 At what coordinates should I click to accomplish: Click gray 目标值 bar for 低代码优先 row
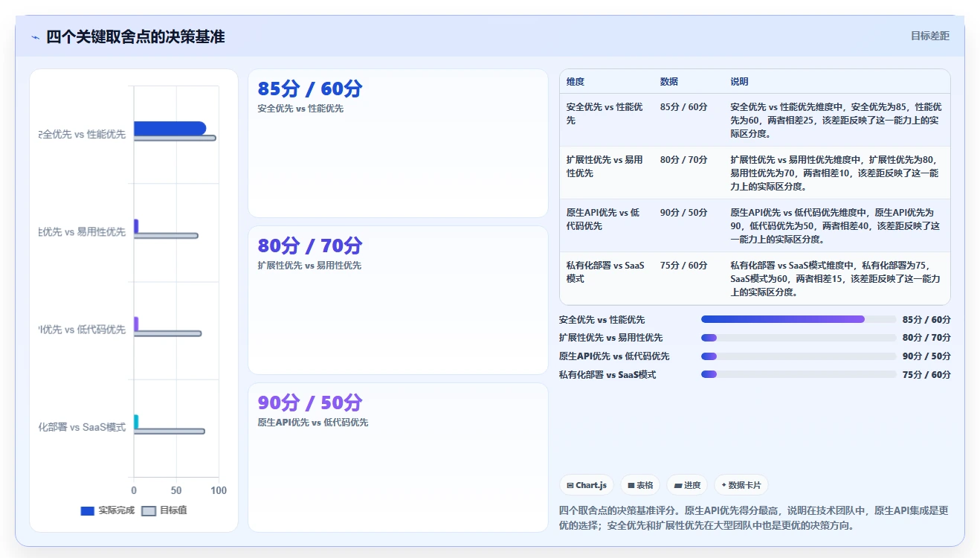coord(167,333)
